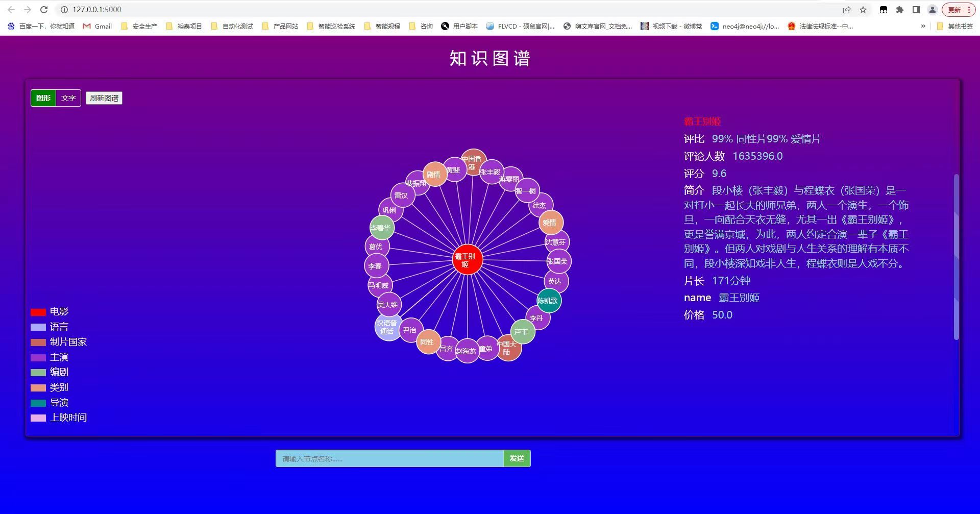Select the 张国荣 actor node
This screenshot has height=514, width=980.
tap(557, 261)
